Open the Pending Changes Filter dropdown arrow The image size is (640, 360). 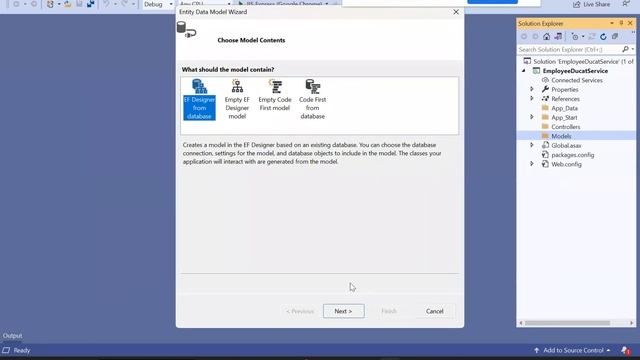[583, 36]
